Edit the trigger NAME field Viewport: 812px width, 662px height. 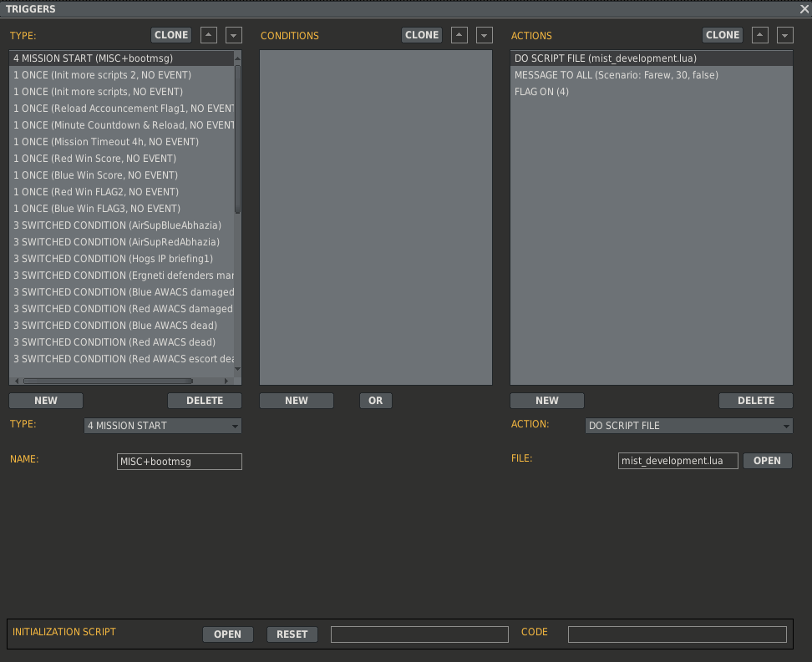point(179,462)
